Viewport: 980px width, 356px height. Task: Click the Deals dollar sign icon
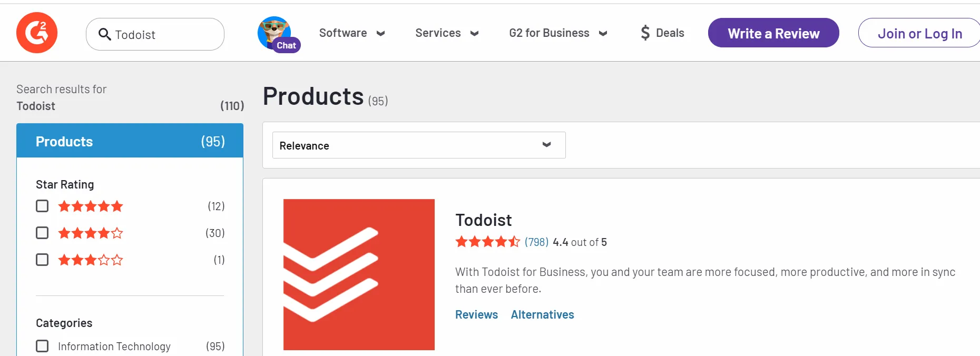pyautogui.click(x=645, y=33)
